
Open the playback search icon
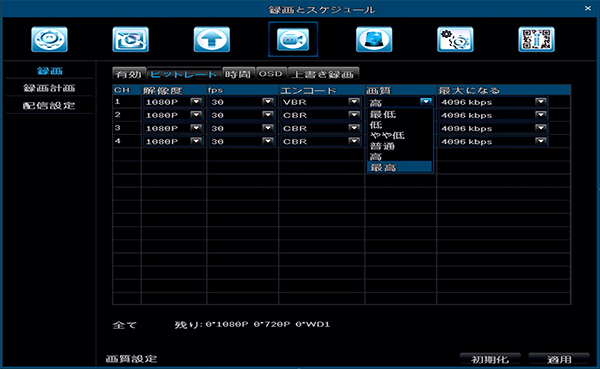coord(130,39)
